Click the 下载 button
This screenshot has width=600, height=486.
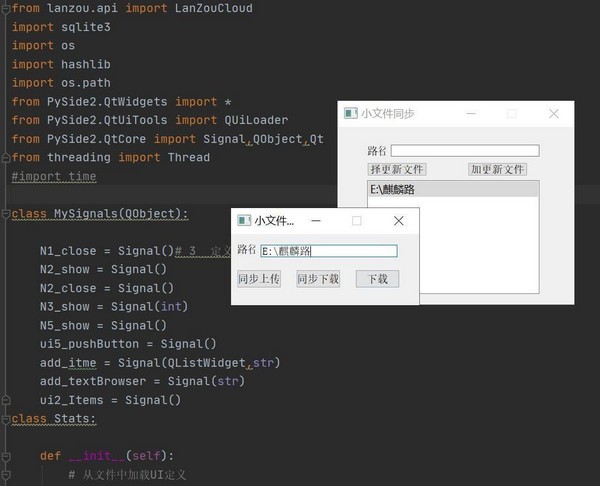pos(377,279)
